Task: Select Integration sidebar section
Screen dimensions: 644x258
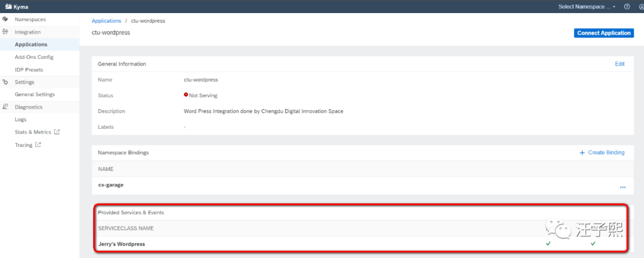Action: pos(27,32)
